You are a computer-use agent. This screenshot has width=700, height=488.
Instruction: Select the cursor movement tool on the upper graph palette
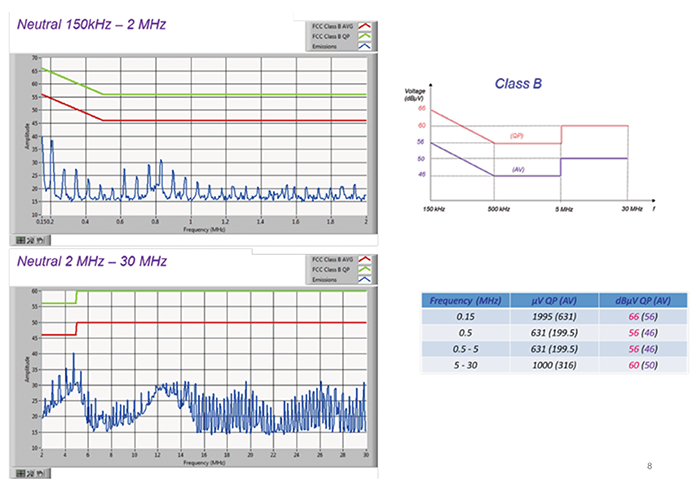(x=22, y=240)
